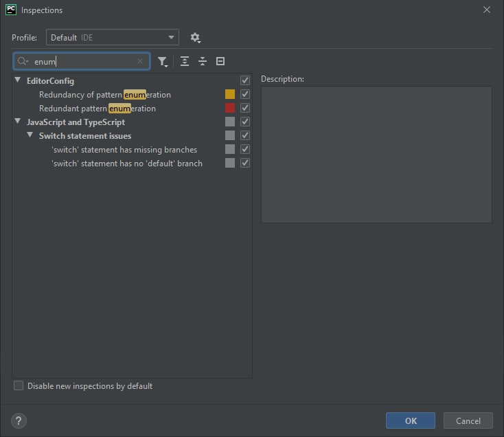
Task: Click the search magnifier history icon
Action: pyautogui.click(x=23, y=61)
